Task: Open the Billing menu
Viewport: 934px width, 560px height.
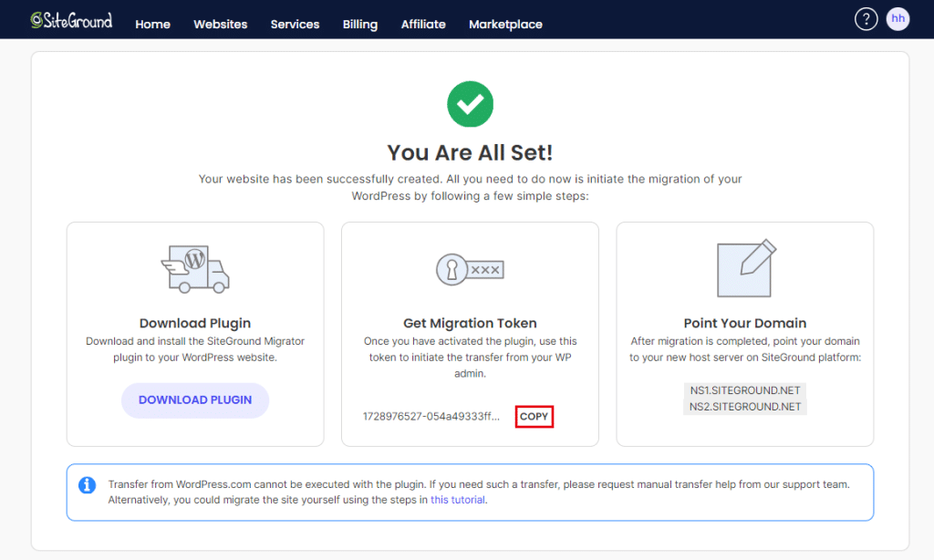Action: 359,25
